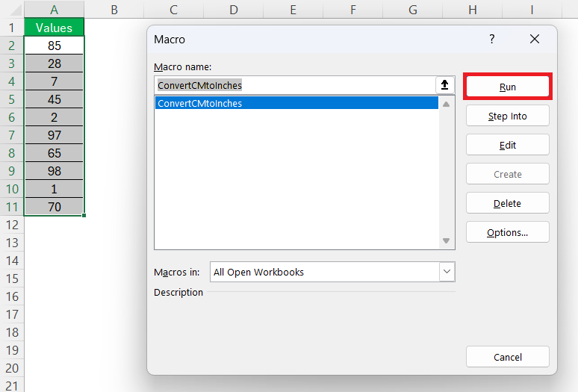Select row 5 header
Screen dimensions: 578x392
(12, 99)
